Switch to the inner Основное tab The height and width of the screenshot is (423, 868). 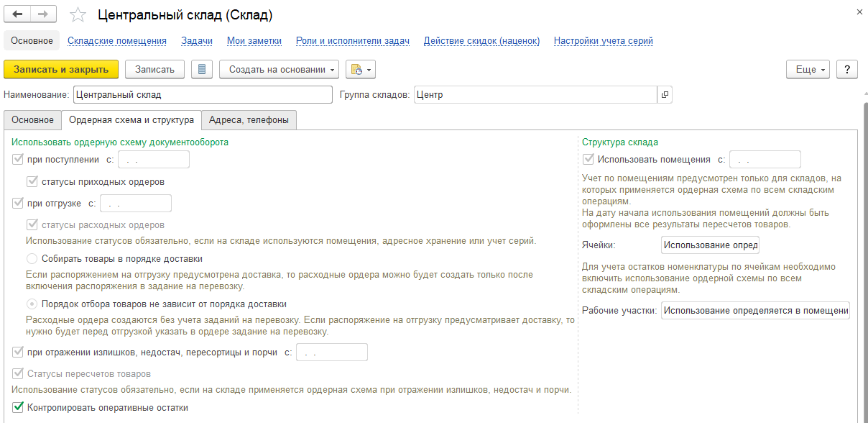point(32,120)
